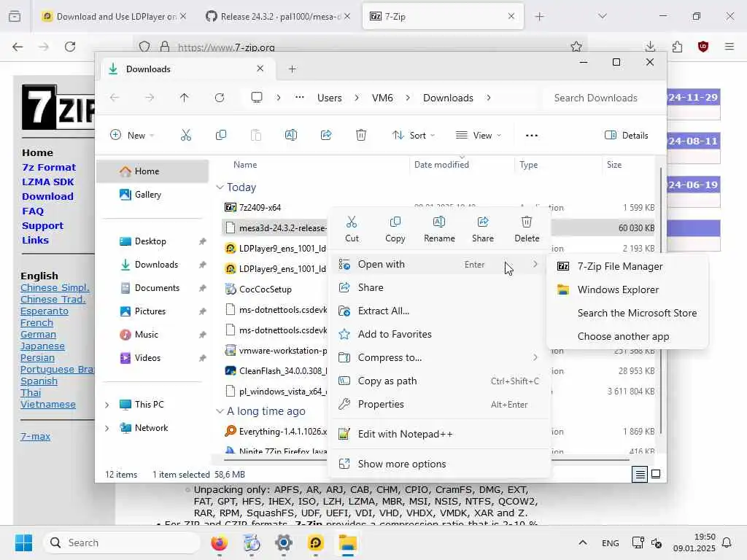
Task: Go up one folder with the up arrow
Action: (x=185, y=98)
